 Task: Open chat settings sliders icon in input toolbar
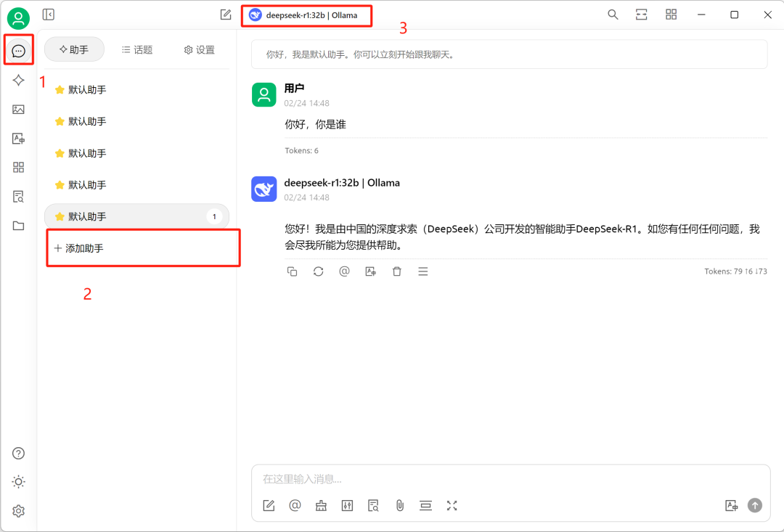tap(347, 505)
